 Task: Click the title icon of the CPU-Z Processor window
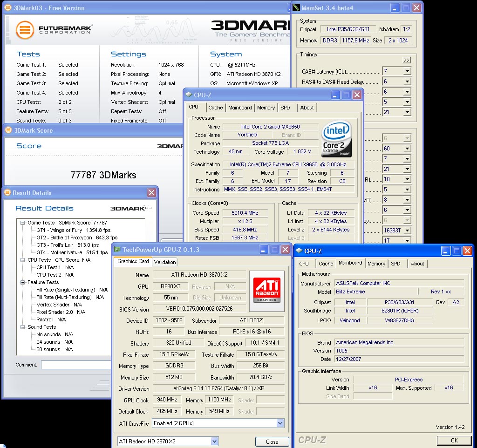pyautogui.click(x=189, y=95)
